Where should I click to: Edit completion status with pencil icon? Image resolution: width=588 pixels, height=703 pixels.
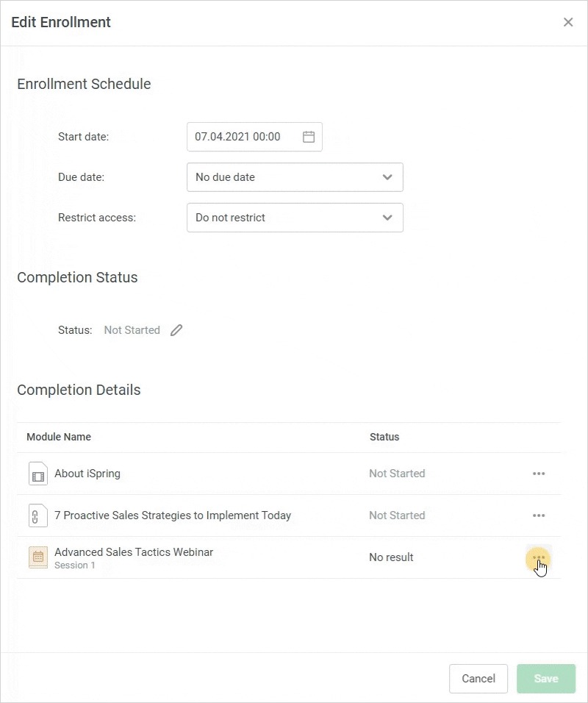[176, 330]
